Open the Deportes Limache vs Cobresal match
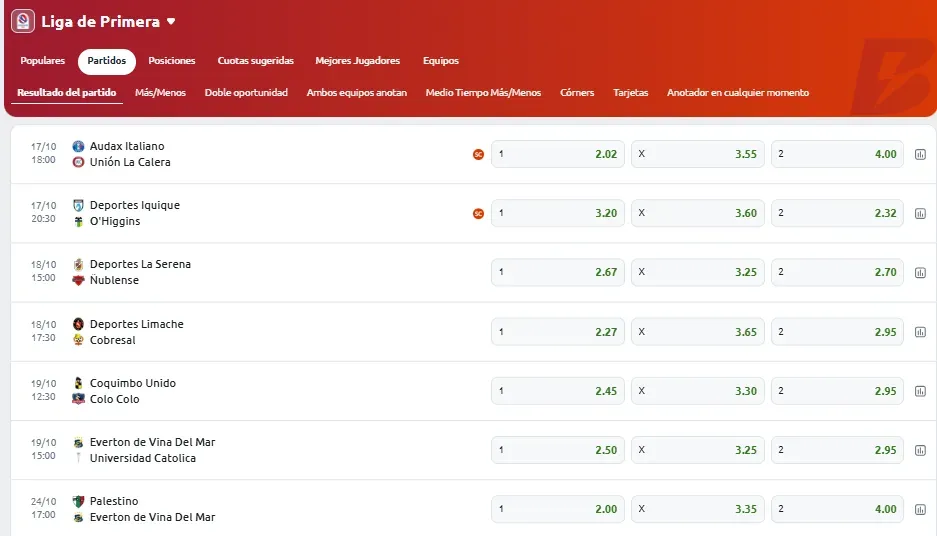This screenshot has height=536, width=937. 136,332
